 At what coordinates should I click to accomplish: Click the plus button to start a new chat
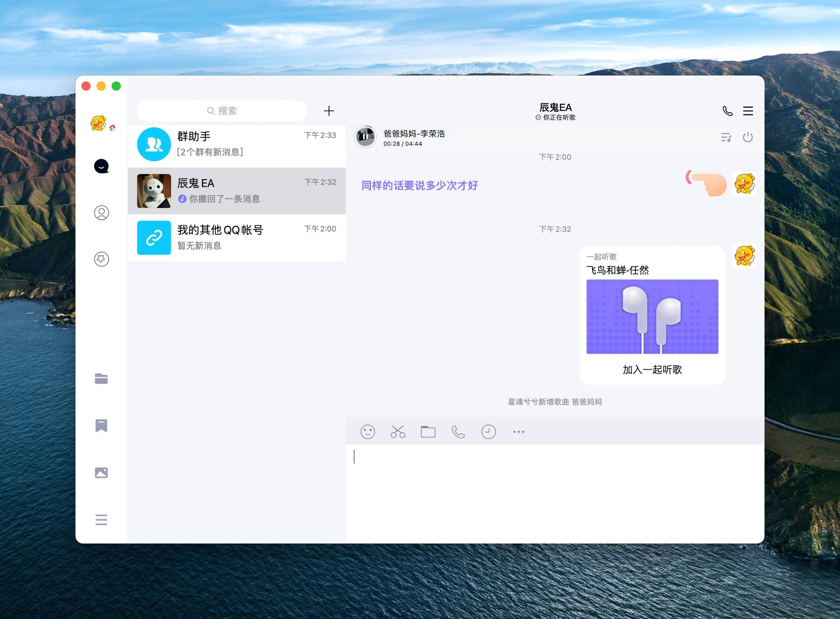coord(329,111)
